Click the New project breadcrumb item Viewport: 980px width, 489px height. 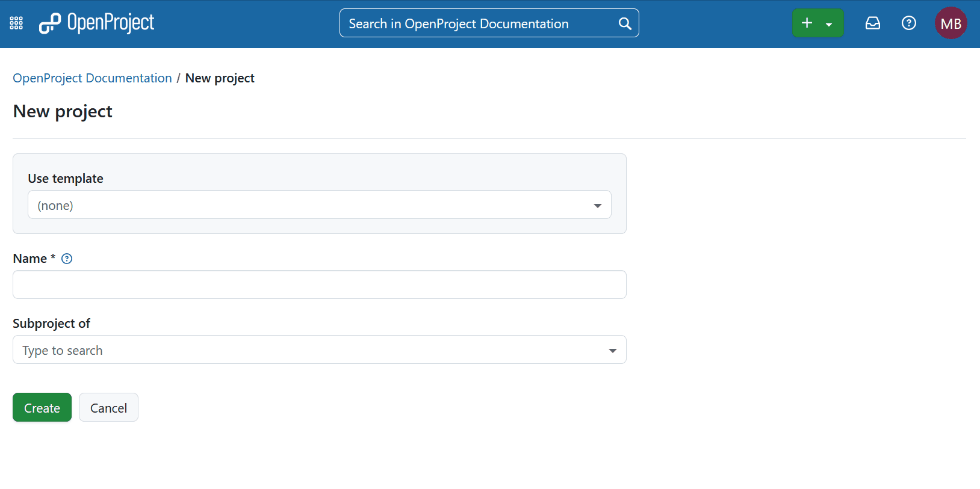click(220, 78)
